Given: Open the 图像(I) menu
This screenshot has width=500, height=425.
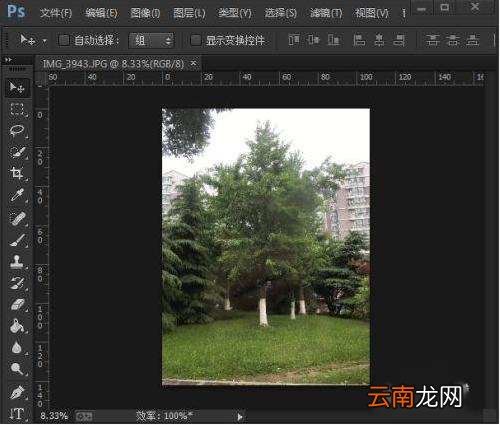Looking at the screenshot, I should (x=145, y=13).
